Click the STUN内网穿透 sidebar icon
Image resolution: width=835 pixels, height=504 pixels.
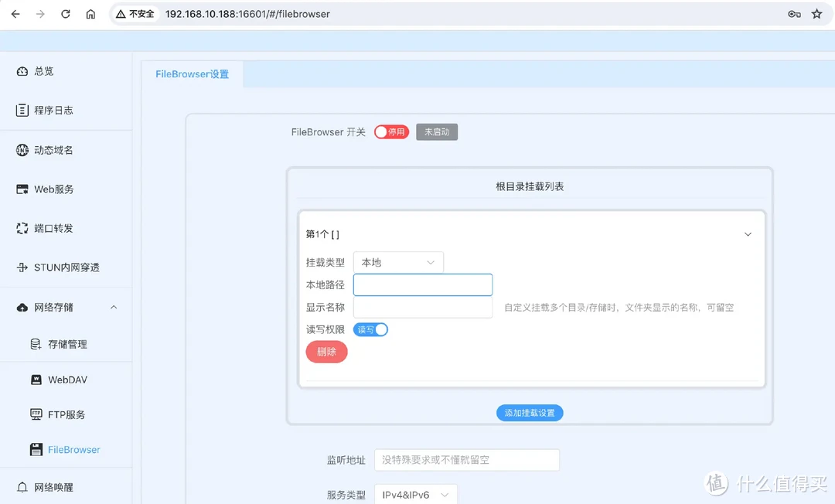(22, 268)
